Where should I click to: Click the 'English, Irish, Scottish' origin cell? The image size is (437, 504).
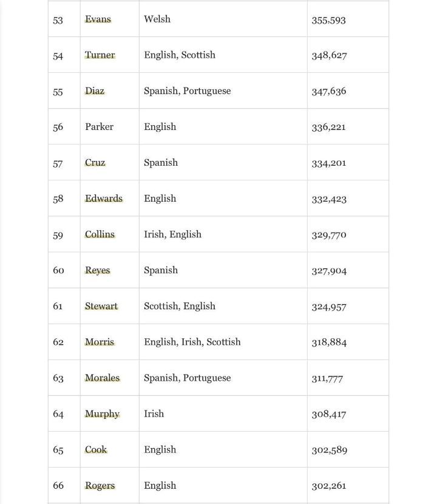(x=192, y=342)
